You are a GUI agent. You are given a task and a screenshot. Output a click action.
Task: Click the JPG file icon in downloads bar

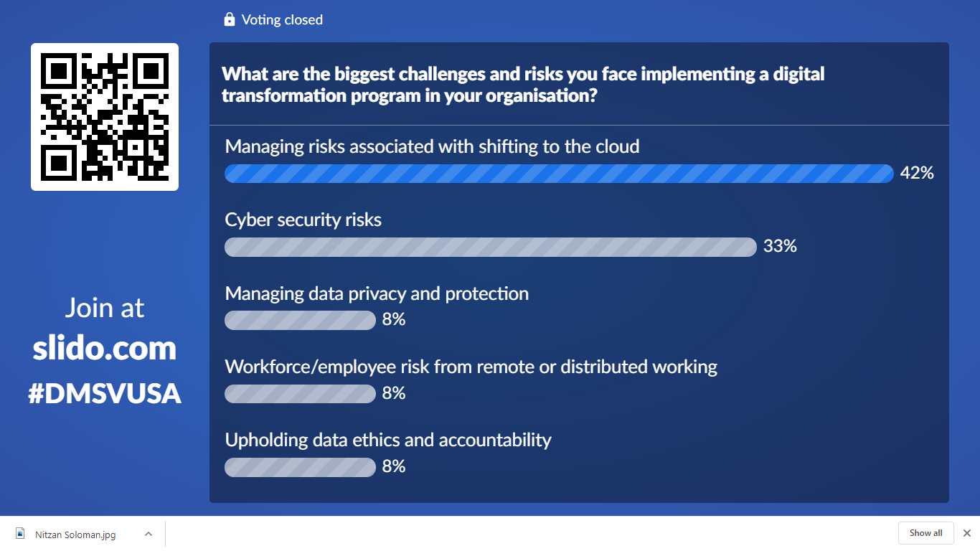(x=21, y=534)
